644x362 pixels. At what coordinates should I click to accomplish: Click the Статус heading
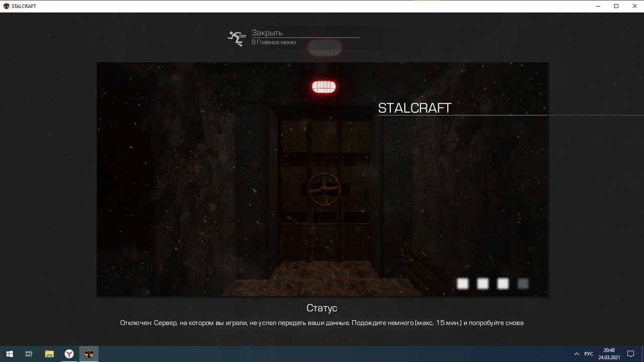tap(322, 308)
